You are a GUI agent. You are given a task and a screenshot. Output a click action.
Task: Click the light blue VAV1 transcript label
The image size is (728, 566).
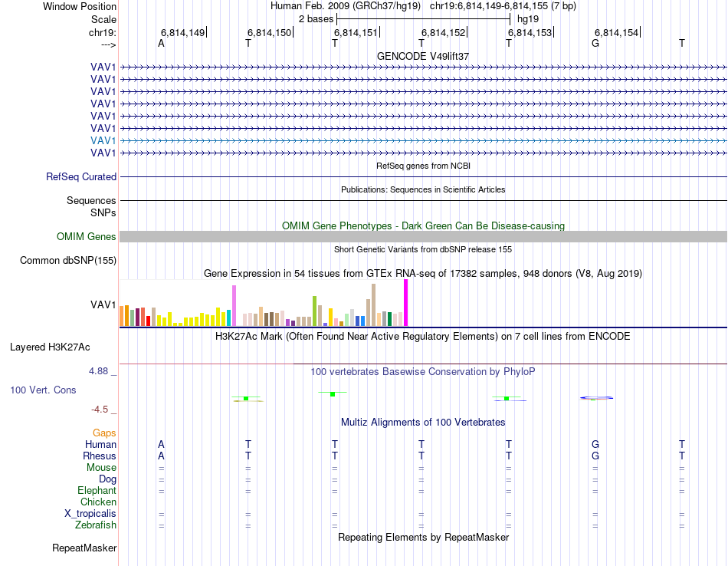coord(103,140)
